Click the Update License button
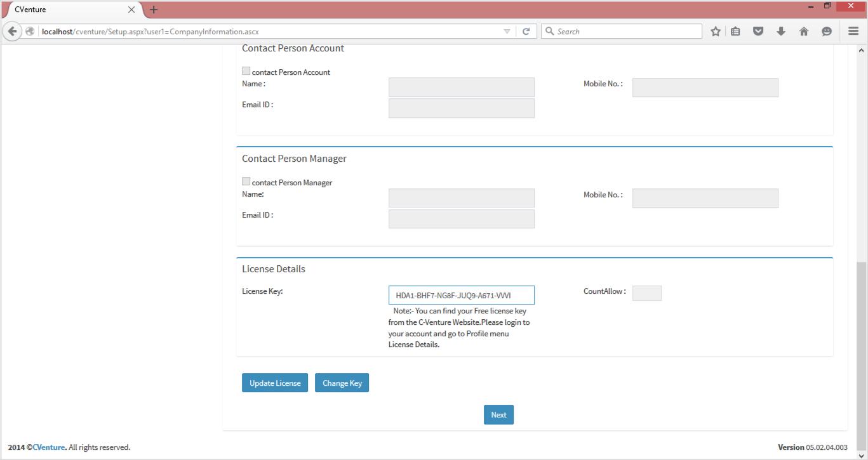868x460 pixels. pyautogui.click(x=275, y=383)
